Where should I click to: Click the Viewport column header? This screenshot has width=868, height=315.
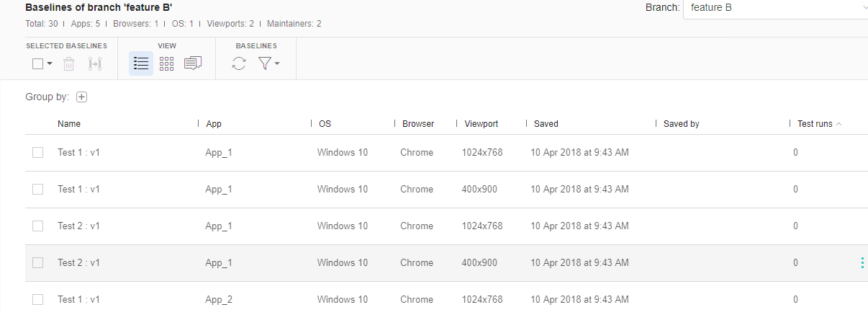pos(482,124)
